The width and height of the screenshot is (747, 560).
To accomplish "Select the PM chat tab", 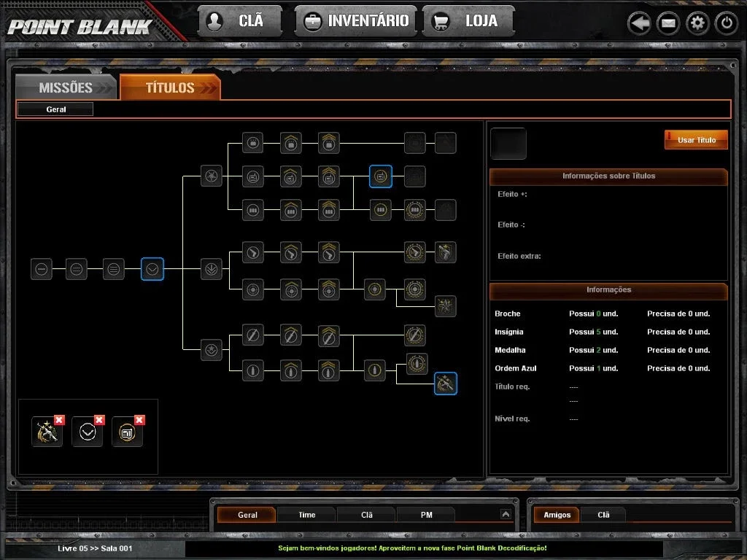I will point(426,515).
